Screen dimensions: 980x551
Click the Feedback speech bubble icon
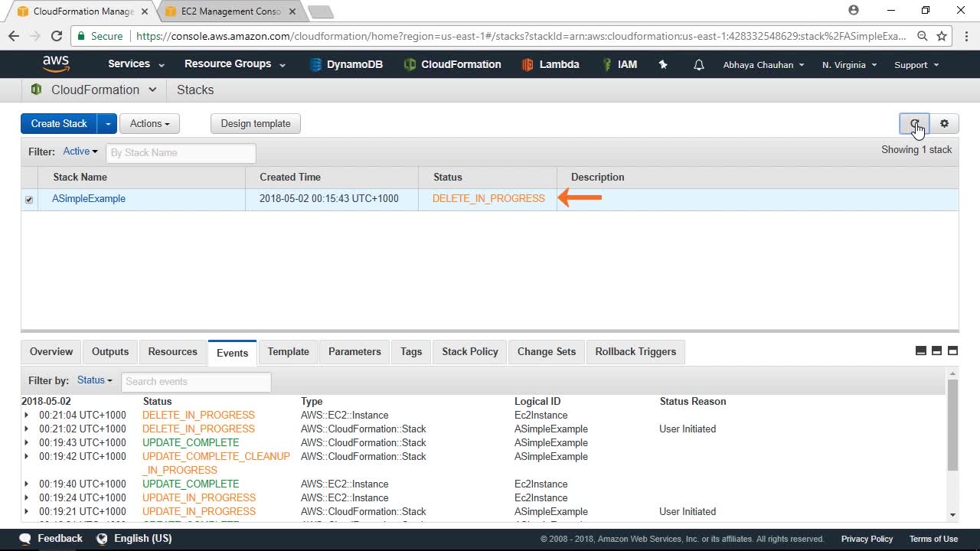pyautogui.click(x=25, y=539)
